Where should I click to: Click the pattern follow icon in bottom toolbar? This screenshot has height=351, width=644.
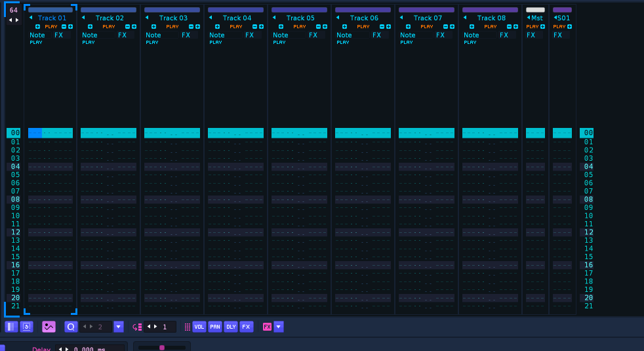coord(11,326)
